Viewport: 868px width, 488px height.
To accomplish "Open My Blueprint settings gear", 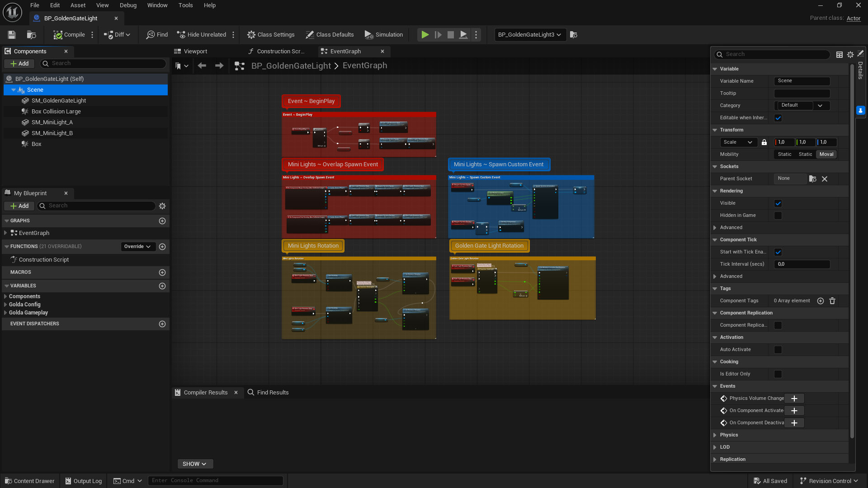I will pos(162,206).
